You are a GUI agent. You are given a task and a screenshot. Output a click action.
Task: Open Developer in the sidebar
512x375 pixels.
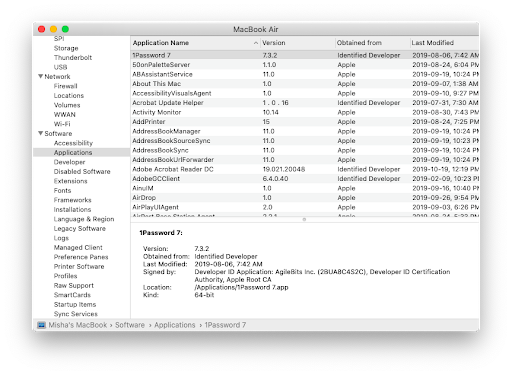click(x=69, y=162)
